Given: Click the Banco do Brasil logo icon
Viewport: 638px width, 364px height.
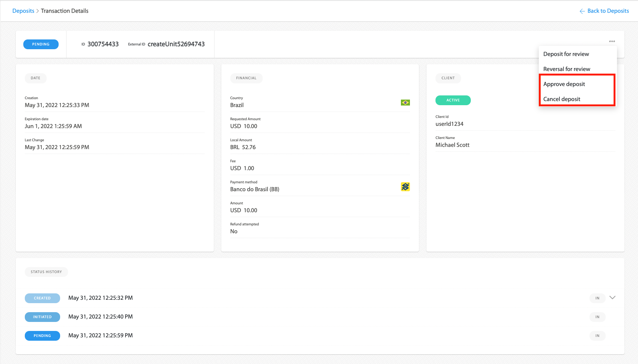Looking at the screenshot, I should pyautogui.click(x=405, y=187).
